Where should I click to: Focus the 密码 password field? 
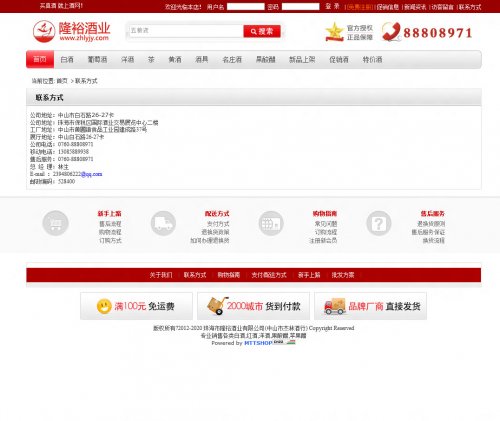tap(301, 7)
